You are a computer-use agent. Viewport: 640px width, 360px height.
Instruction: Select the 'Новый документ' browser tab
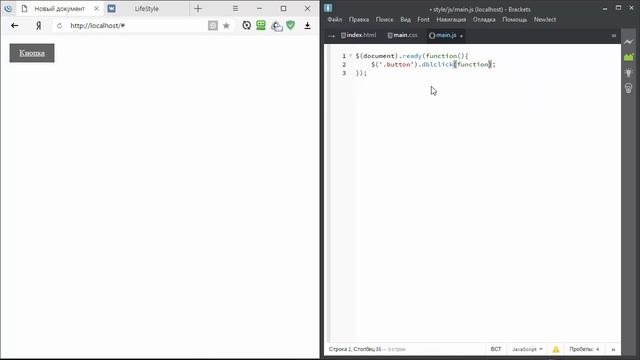click(x=60, y=9)
